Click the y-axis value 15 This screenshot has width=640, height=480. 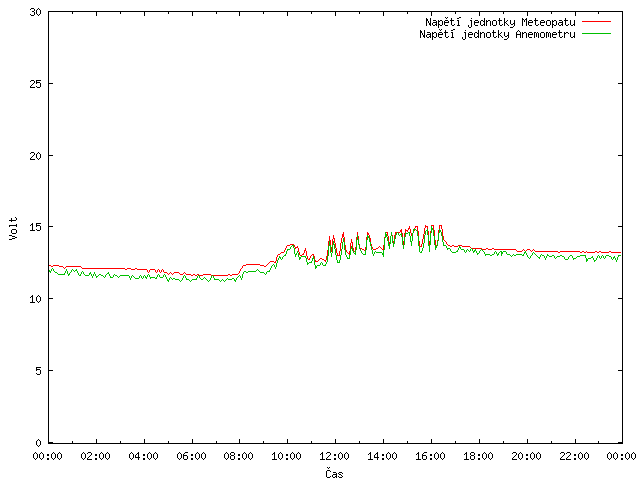click(36, 227)
